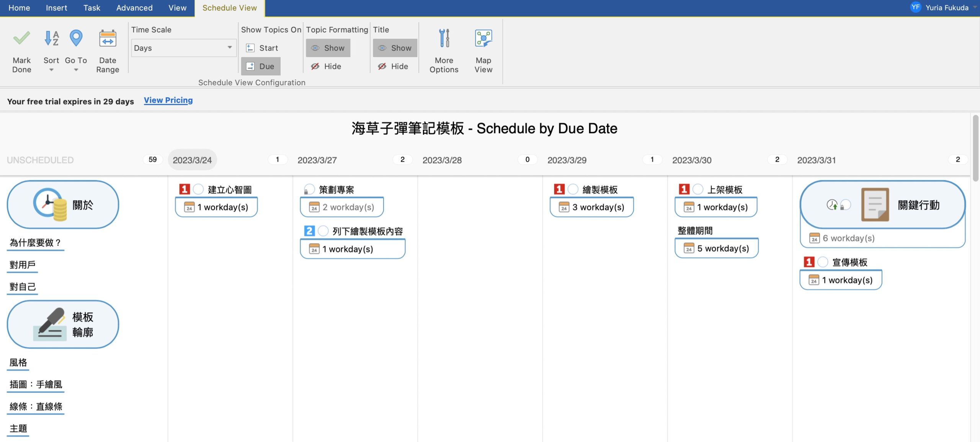This screenshot has height=442, width=980.
Task: Open the View tab
Action: (x=177, y=8)
